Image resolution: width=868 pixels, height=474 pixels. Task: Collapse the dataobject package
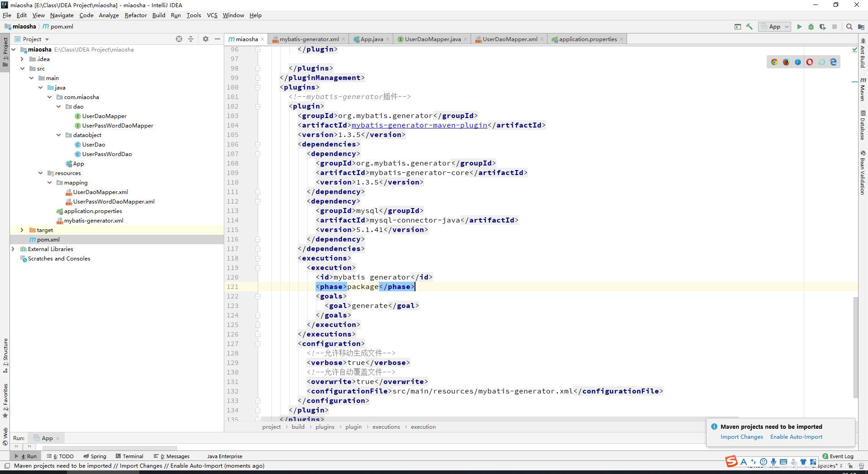(x=58, y=135)
